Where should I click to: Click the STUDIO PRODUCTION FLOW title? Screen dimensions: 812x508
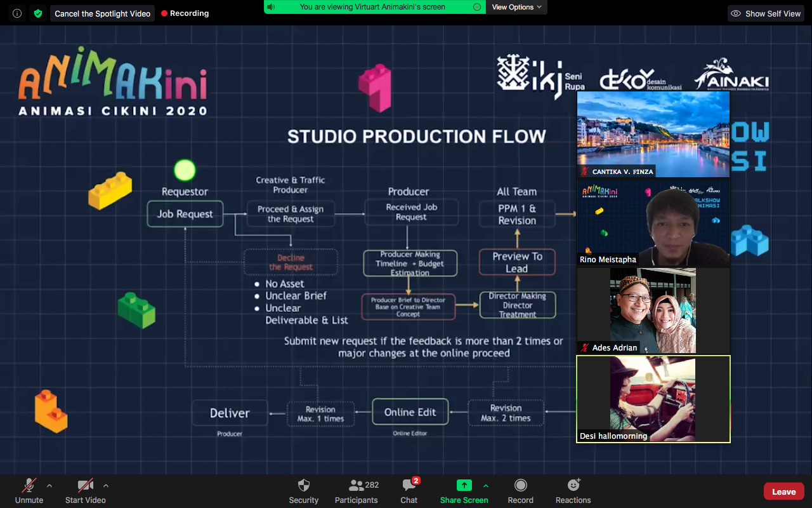[417, 137]
